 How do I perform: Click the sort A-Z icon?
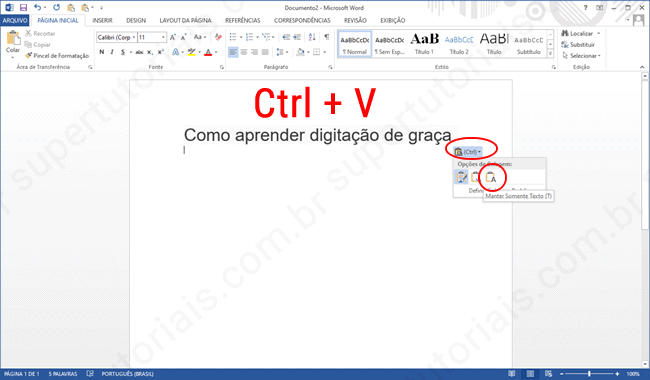coord(312,37)
